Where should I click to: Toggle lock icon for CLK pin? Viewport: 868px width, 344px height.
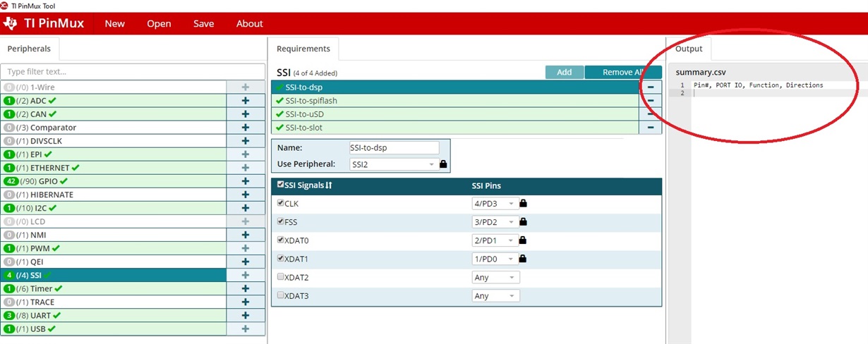pos(524,203)
